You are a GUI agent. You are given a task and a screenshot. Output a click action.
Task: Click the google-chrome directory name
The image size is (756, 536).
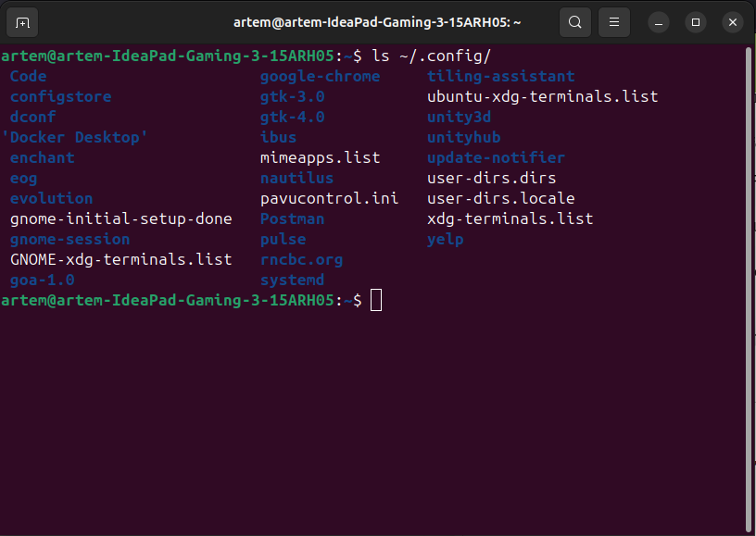[320, 76]
